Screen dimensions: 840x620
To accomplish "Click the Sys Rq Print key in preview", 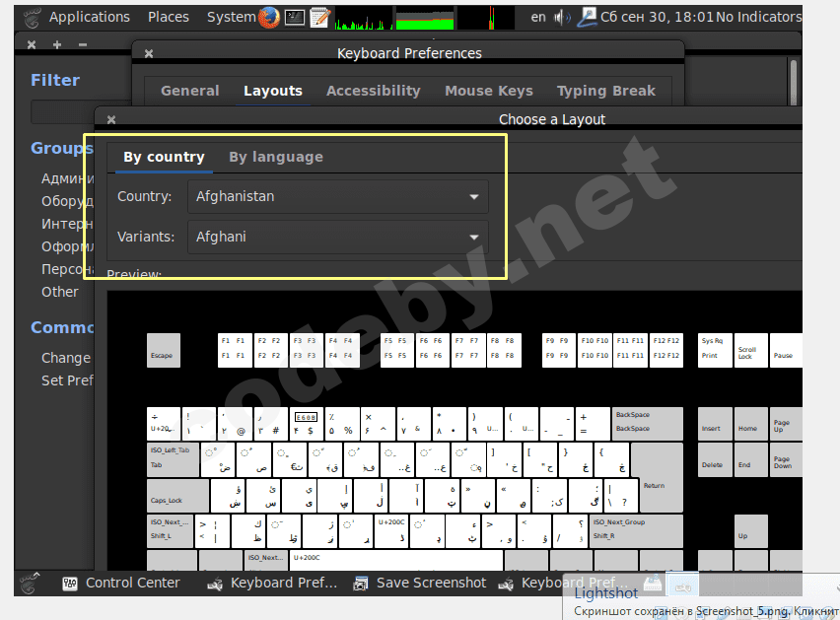I will [715, 350].
